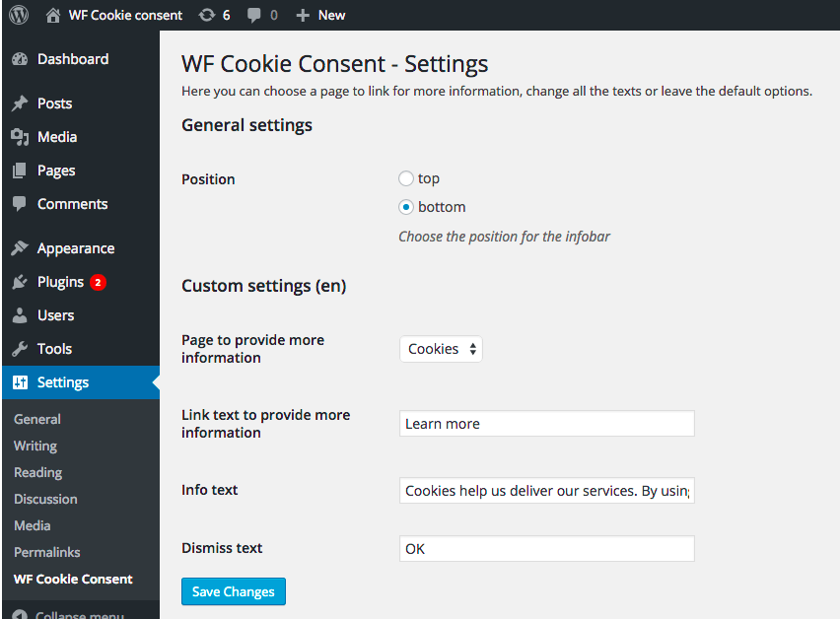Open the site via the home icon
The height and width of the screenshot is (619, 840).
click(x=52, y=15)
